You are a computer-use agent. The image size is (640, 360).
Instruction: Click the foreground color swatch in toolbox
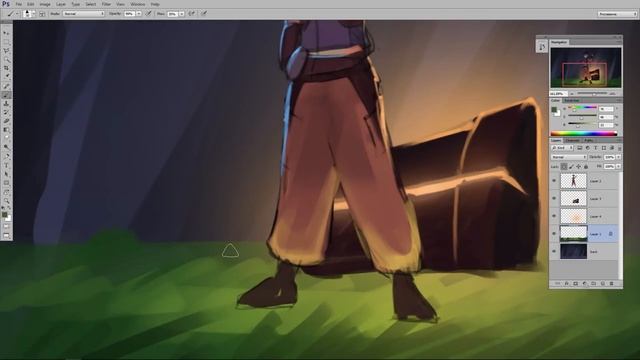(x=4, y=215)
